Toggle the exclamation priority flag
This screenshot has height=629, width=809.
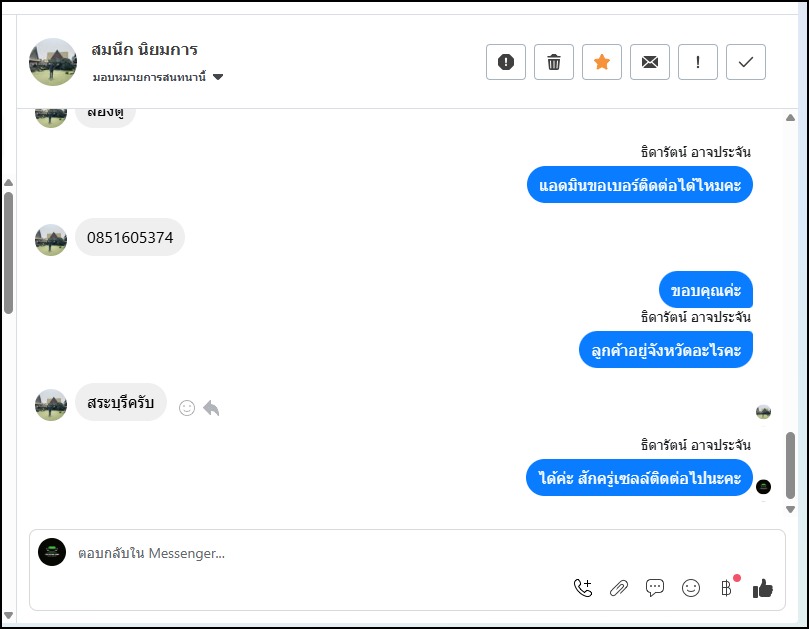click(698, 62)
